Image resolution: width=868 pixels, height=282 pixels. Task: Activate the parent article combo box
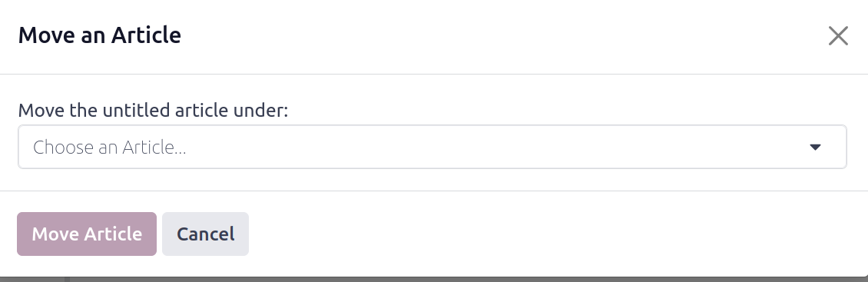pos(432,147)
